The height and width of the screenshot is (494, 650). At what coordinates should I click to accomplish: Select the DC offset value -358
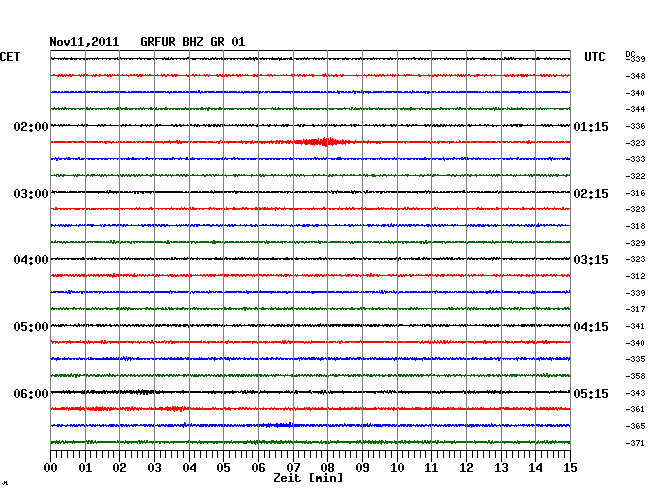(x=635, y=376)
